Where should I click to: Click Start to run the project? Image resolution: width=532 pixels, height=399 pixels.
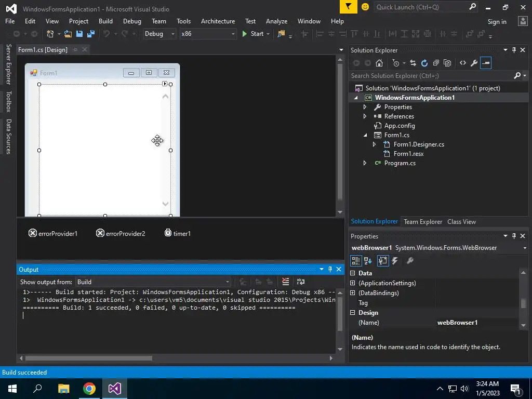coord(253,34)
